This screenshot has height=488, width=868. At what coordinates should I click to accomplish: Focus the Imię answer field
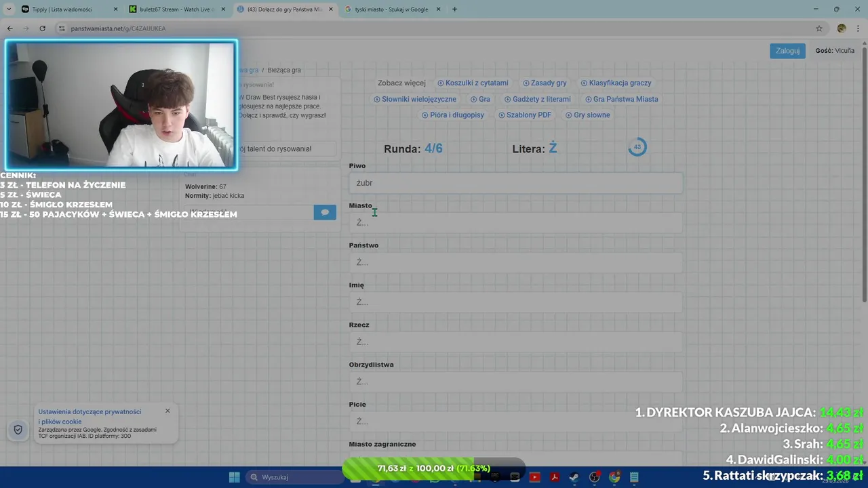point(515,302)
